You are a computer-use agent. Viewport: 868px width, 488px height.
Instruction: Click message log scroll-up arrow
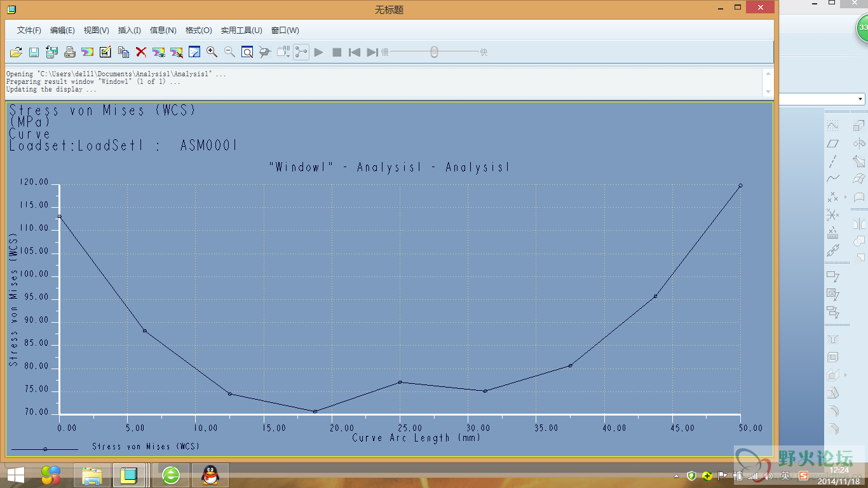click(x=768, y=74)
